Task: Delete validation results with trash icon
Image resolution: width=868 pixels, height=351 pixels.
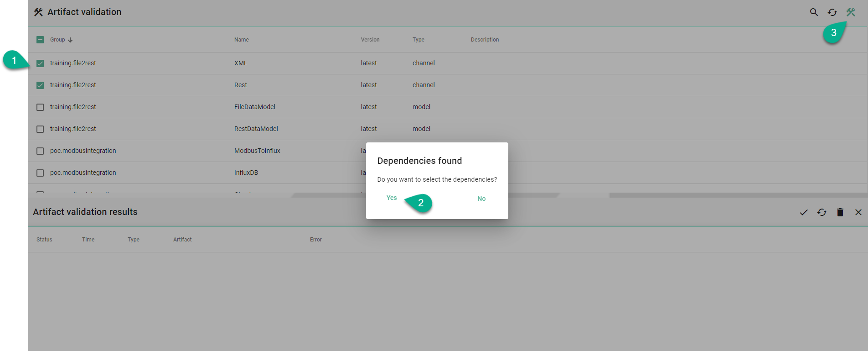Action: coord(840,212)
